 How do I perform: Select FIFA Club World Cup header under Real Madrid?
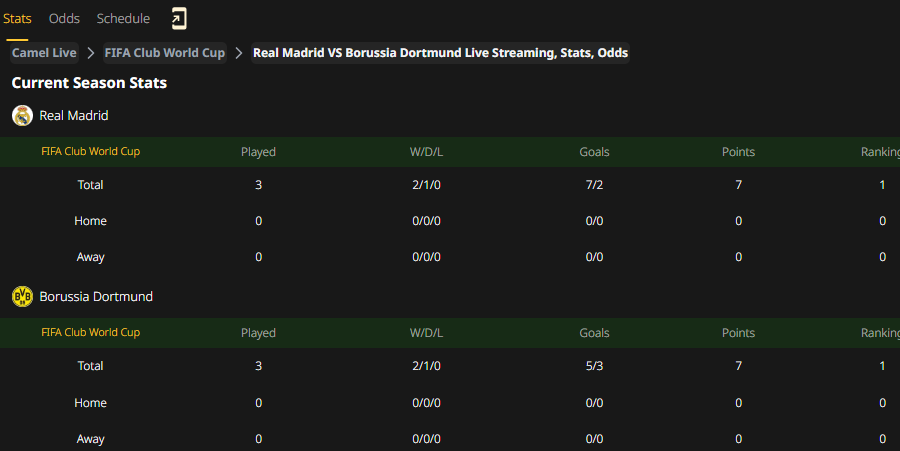tap(91, 151)
